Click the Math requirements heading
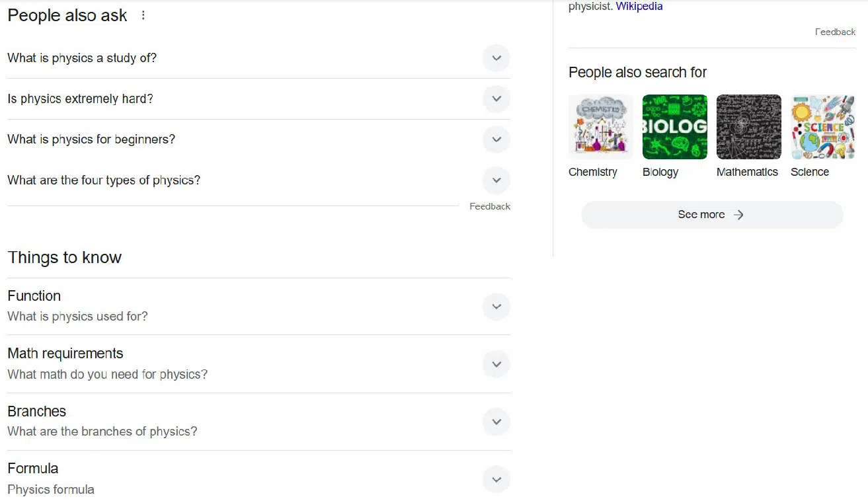 coord(65,354)
